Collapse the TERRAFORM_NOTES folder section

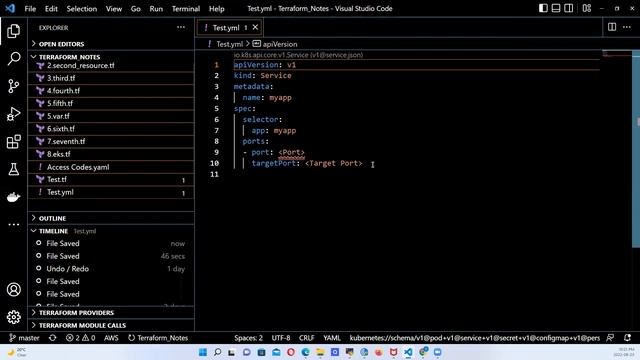111,57
